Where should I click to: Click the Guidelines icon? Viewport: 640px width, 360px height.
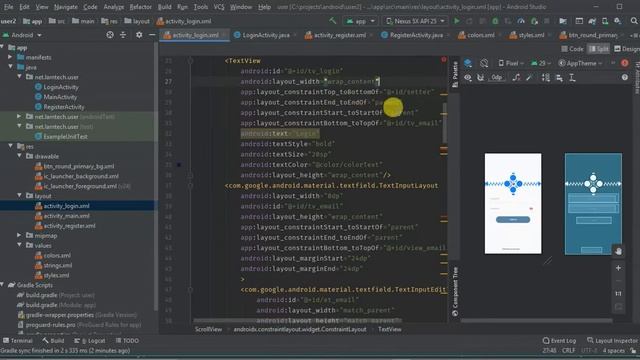572,77
